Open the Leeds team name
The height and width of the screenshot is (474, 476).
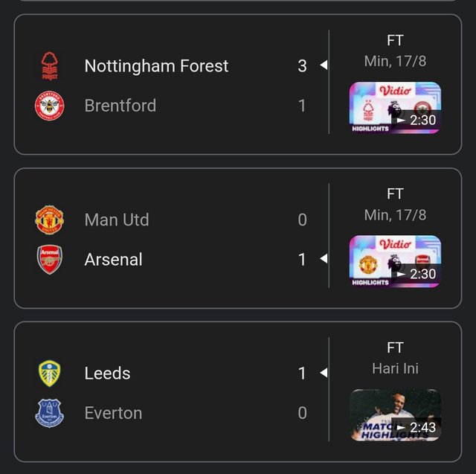point(107,374)
